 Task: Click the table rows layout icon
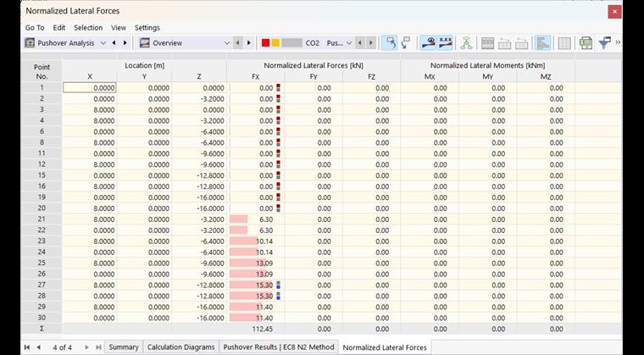pos(487,42)
